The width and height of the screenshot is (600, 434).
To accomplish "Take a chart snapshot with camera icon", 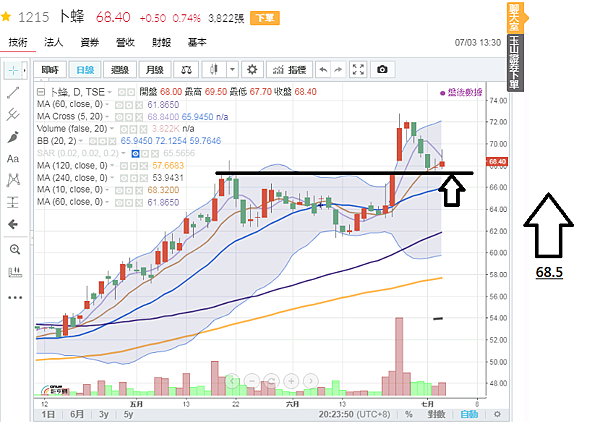I will [x=382, y=70].
